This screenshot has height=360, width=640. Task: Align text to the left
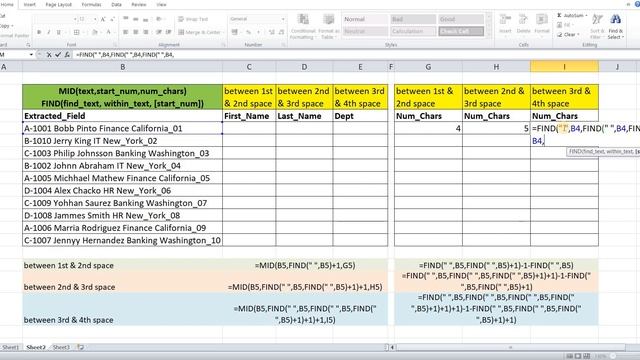126,32
